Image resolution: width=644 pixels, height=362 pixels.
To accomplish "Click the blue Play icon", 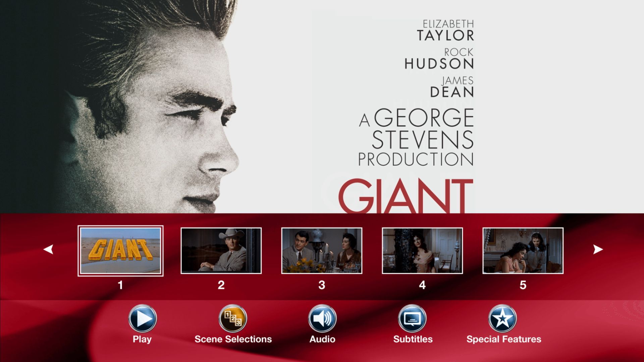I will point(142,318).
